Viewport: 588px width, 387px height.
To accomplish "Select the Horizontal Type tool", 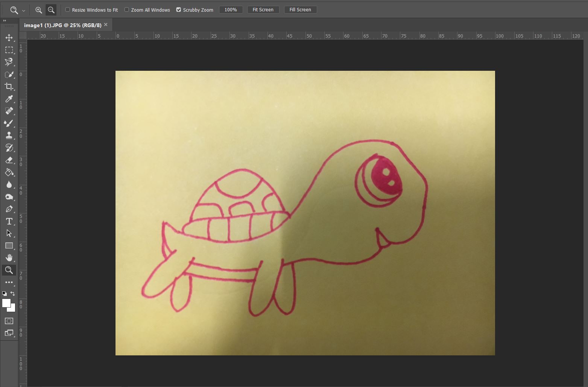I will [x=9, y=221].
